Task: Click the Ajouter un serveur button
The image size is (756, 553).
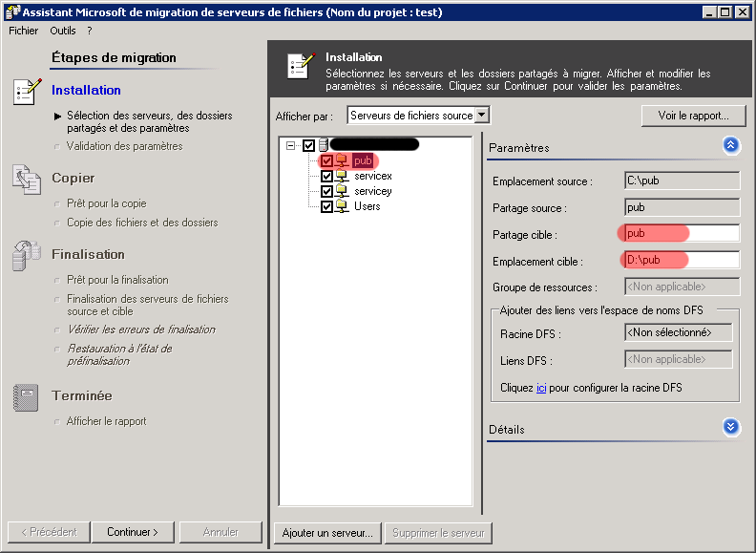Action: [x=327, y=533]
